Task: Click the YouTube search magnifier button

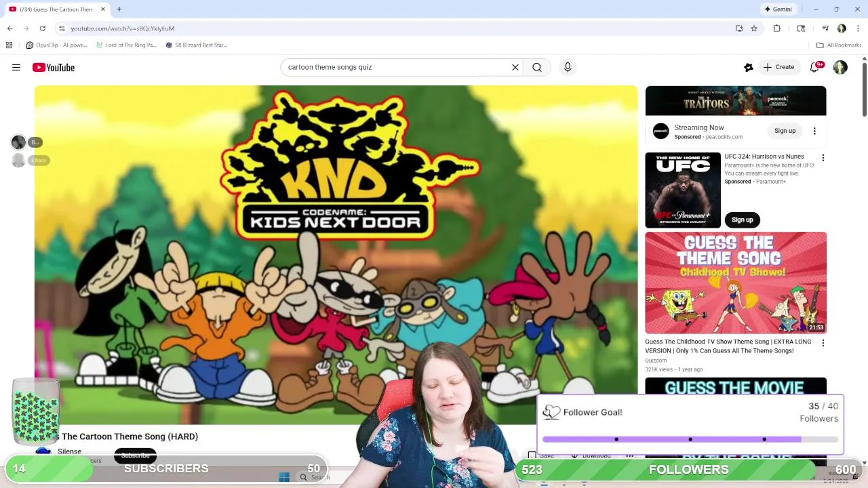Action: [537, 67]
